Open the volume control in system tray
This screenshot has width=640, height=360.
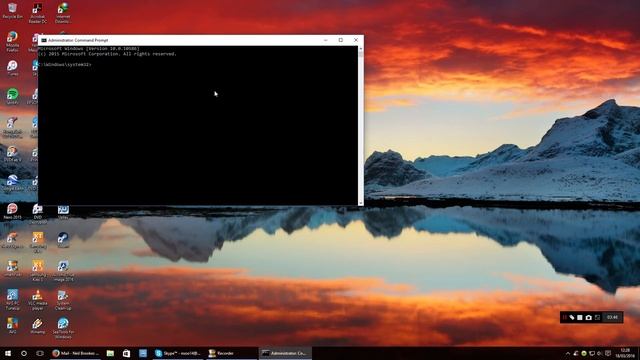(600, 353)
